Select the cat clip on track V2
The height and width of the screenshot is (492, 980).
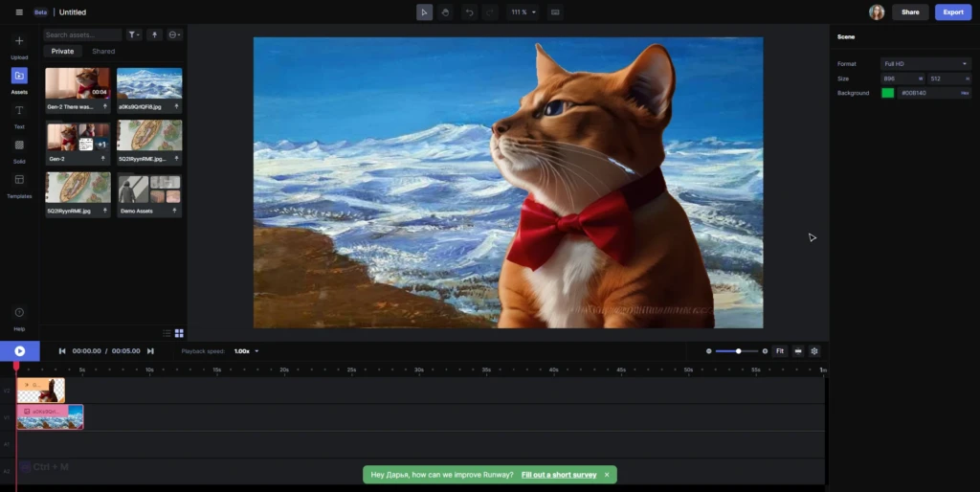coord(40,391)
